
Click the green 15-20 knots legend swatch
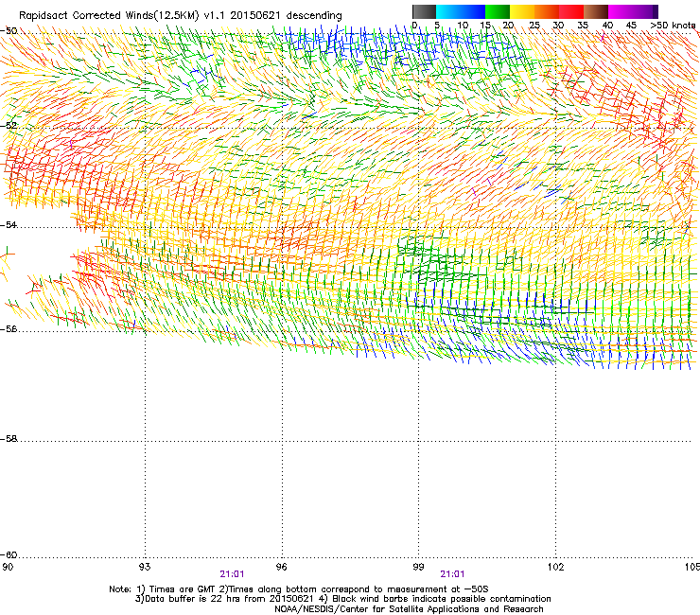[498, 11]
